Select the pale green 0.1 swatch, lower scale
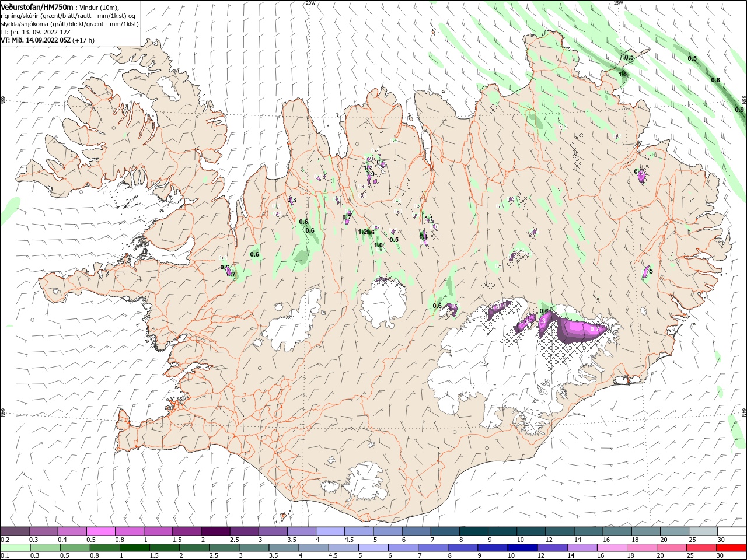The height and width of the screenshot is (560, 747). coord(15,548)
